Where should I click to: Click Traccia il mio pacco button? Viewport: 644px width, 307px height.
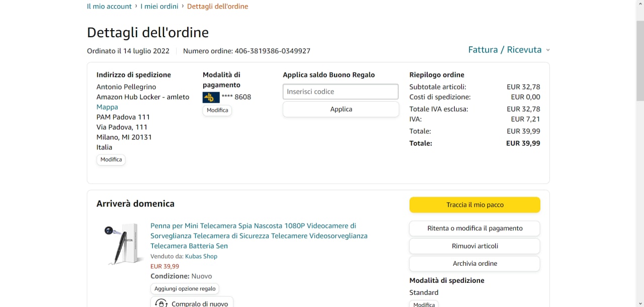click(x=474, y=205)
